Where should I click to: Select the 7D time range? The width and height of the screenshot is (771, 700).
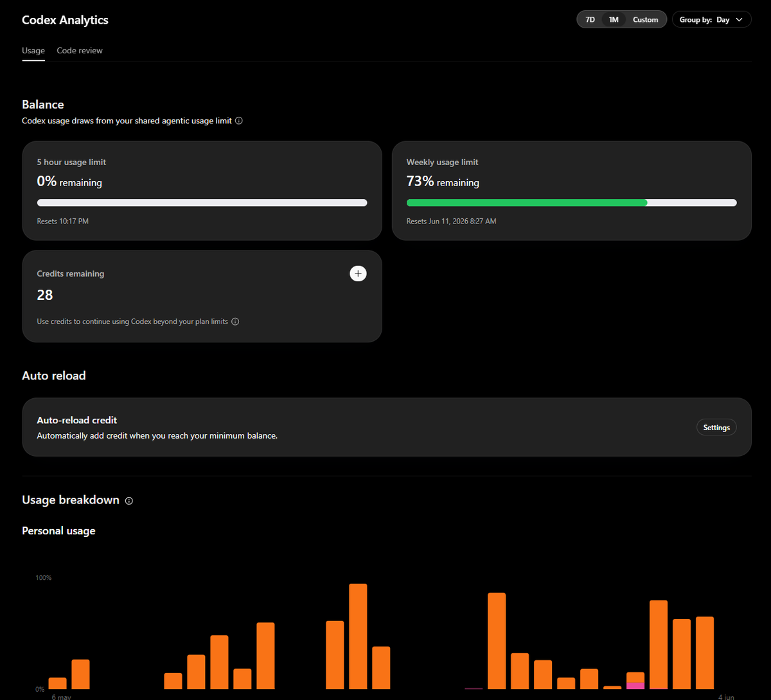(590, 20)
